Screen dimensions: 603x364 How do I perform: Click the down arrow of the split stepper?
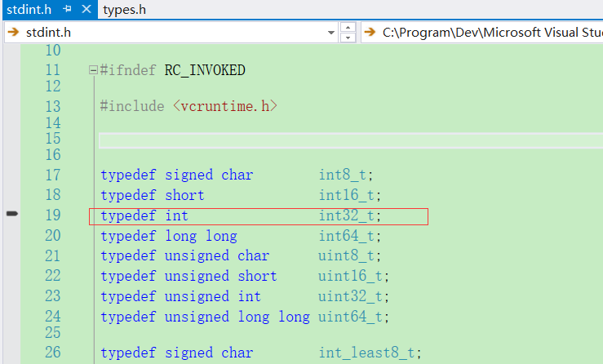[x=348, y=38]
